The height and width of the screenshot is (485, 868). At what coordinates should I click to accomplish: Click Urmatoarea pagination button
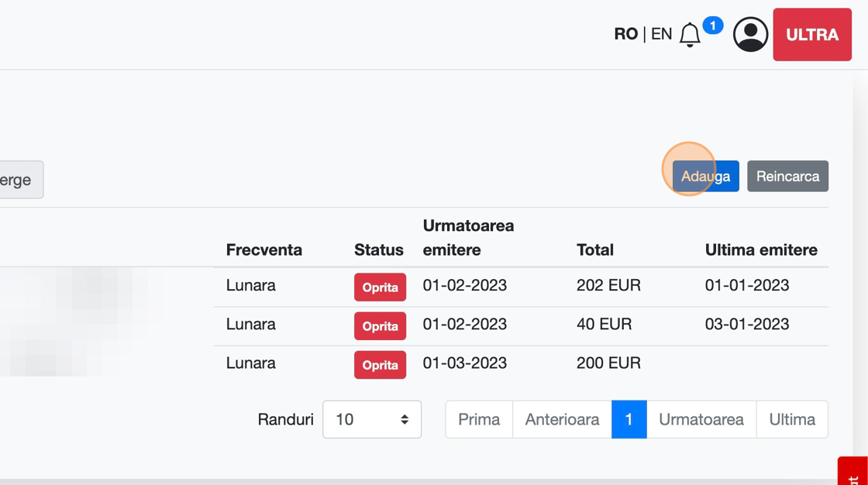[701, 419]
